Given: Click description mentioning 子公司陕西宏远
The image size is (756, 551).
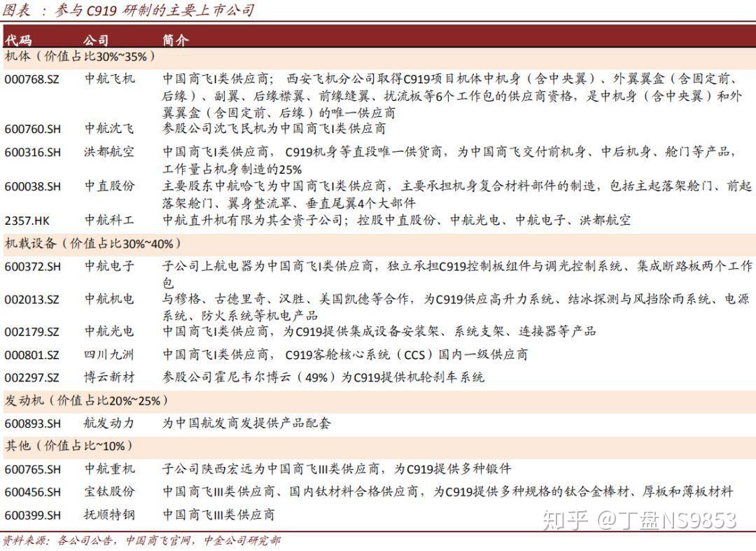Looking at the screenshot, I should (337, 468).
